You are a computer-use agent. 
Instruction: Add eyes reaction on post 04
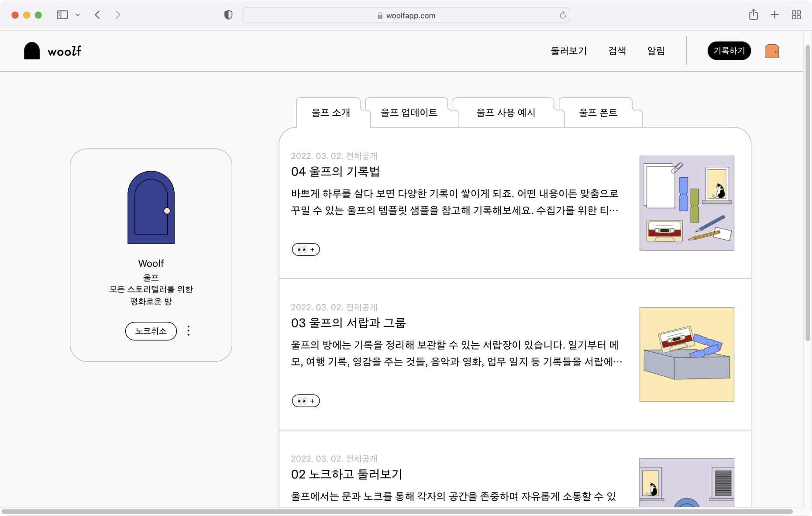(x=306, y=249)
